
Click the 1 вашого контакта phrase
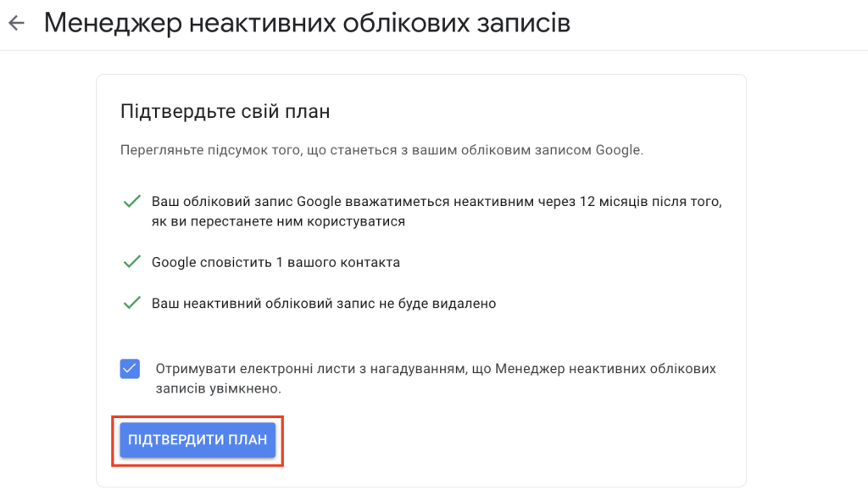click(337, 262)
